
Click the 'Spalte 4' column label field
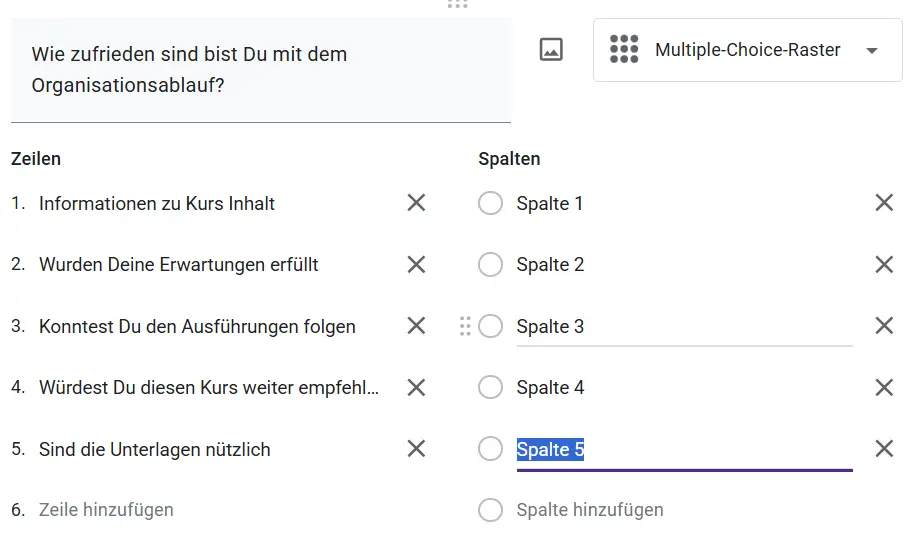684,387
